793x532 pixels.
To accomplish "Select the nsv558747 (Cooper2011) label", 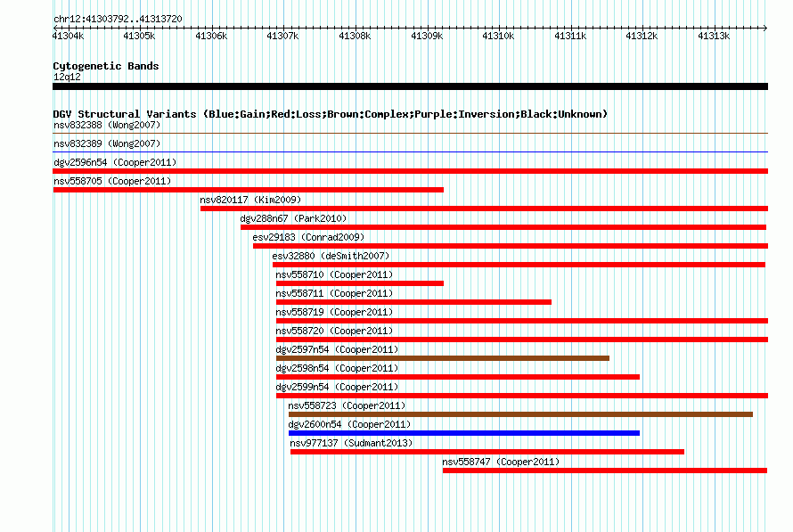I will (x=501, y=462).
